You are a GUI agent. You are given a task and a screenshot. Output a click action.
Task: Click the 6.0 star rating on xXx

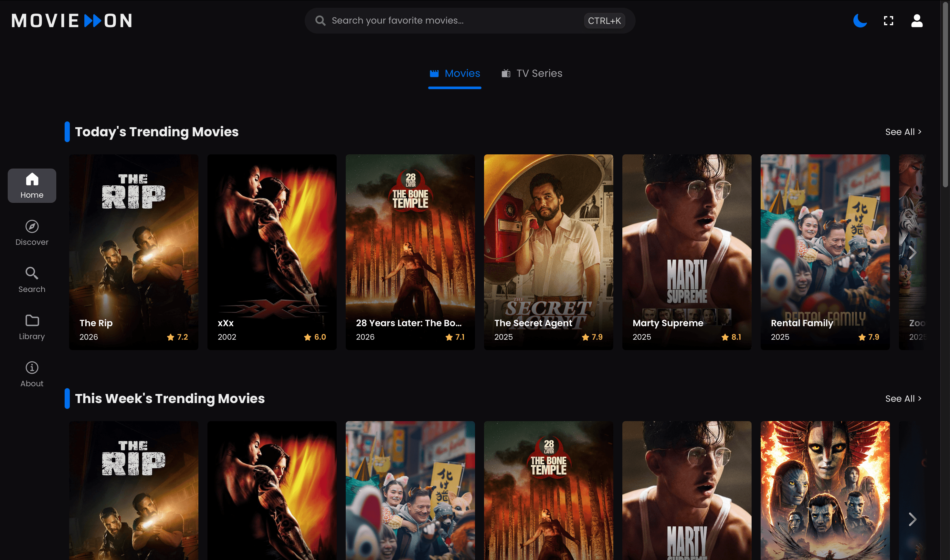[315, 337]
